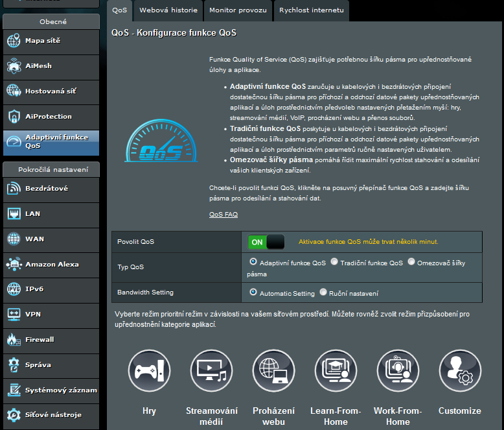
Task: Select the Procházení webu globe icon
Action: click(273, 372)
